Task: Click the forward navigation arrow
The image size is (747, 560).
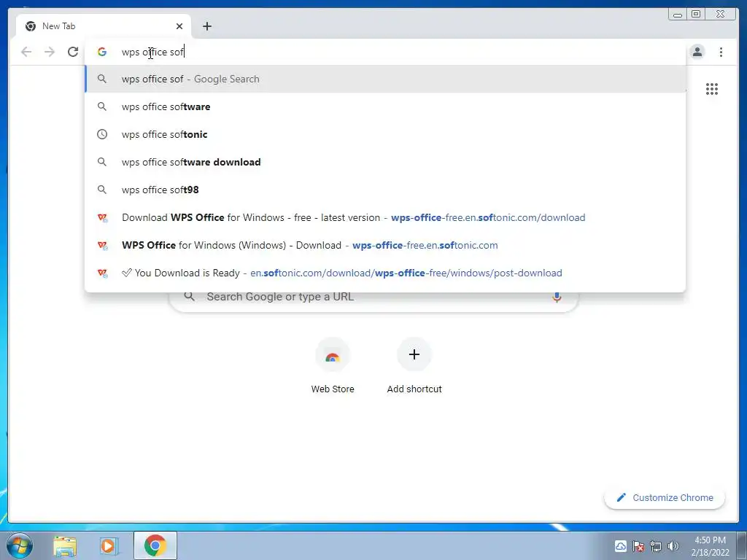Action: point(50,52)
